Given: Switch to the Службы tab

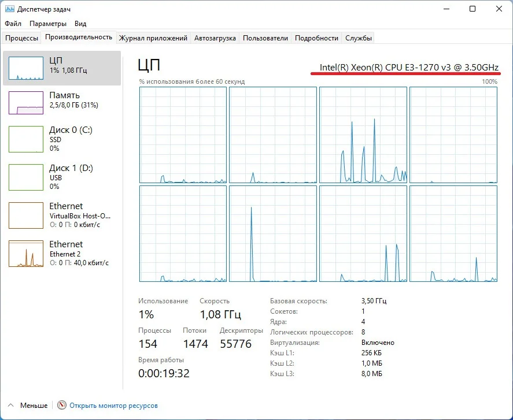Looking at the screenshot, I should click(359, 38).
